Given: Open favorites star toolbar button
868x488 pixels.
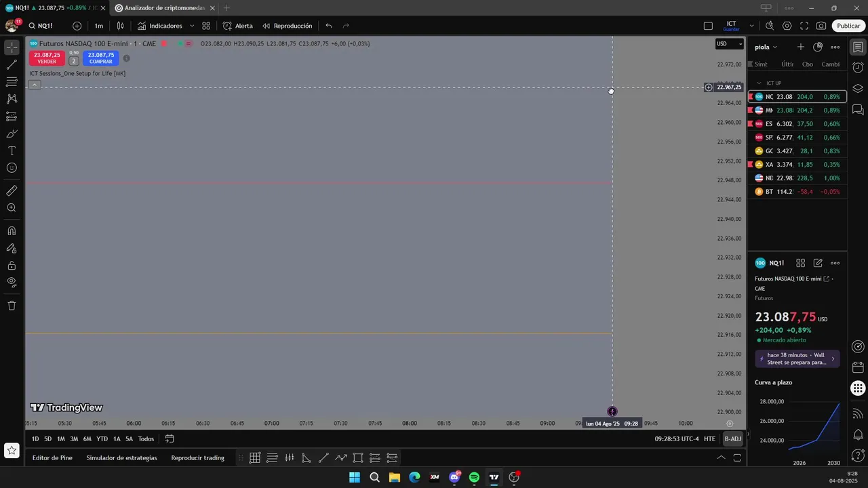Looking at the screenshot, I should [12, 450].
